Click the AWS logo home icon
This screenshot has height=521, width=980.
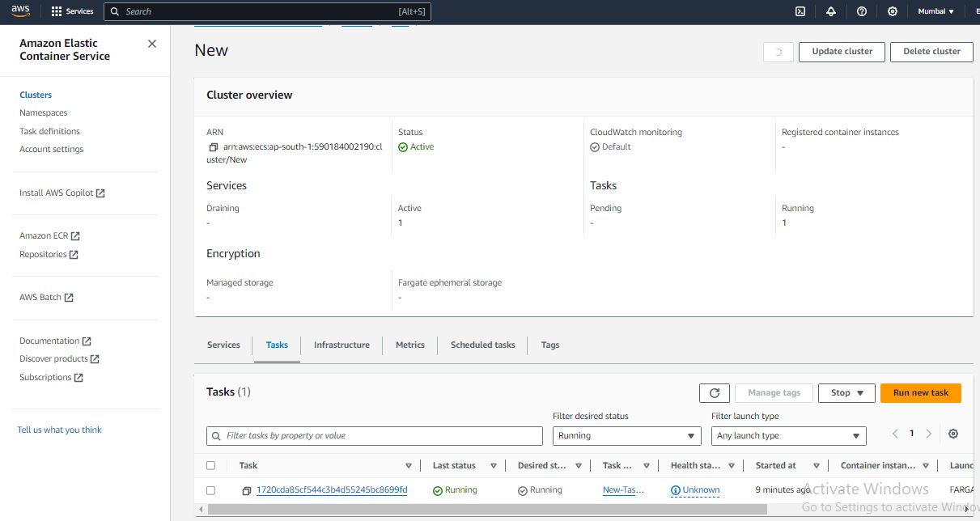20,11
